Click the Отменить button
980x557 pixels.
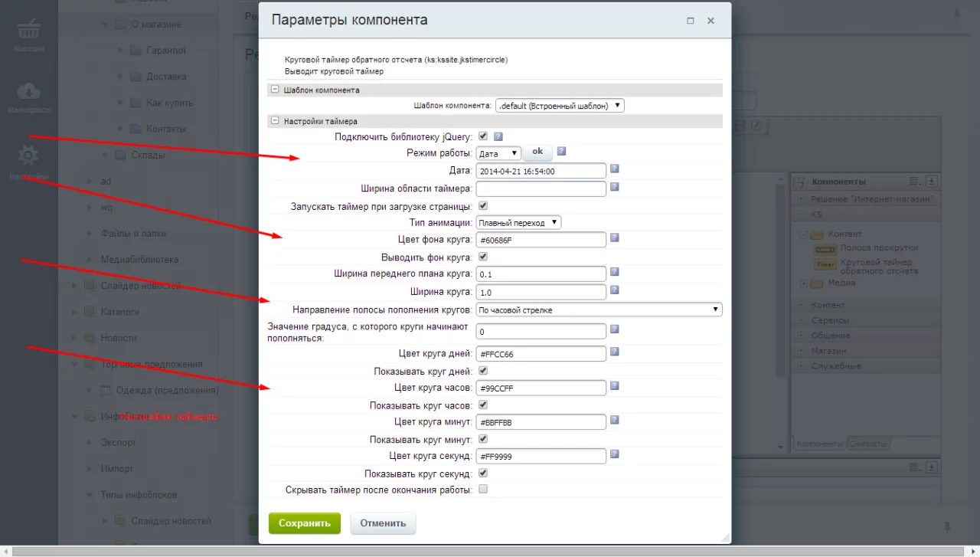(383, 523)
